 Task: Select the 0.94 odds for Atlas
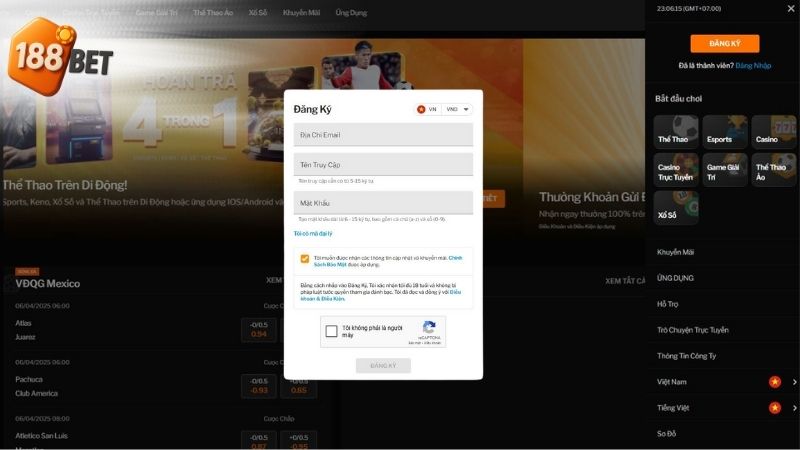click(x=259, y=330)
